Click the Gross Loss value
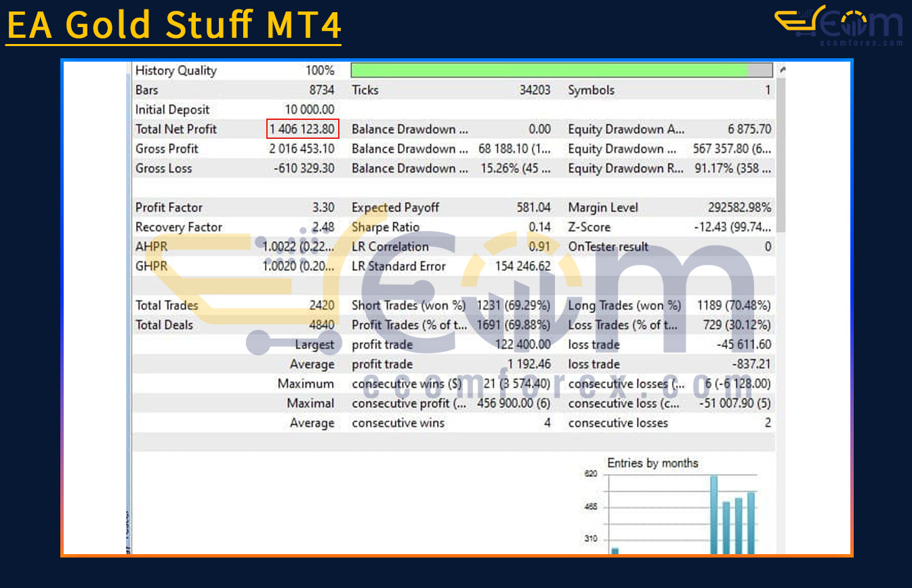 pos(304,169)
